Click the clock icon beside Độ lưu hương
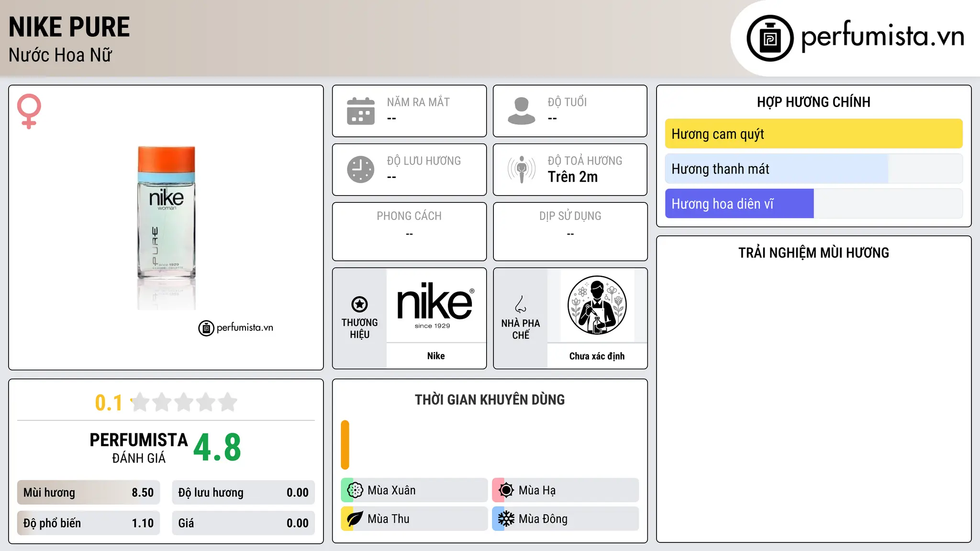Screen dimensions: 980x551 361,169
